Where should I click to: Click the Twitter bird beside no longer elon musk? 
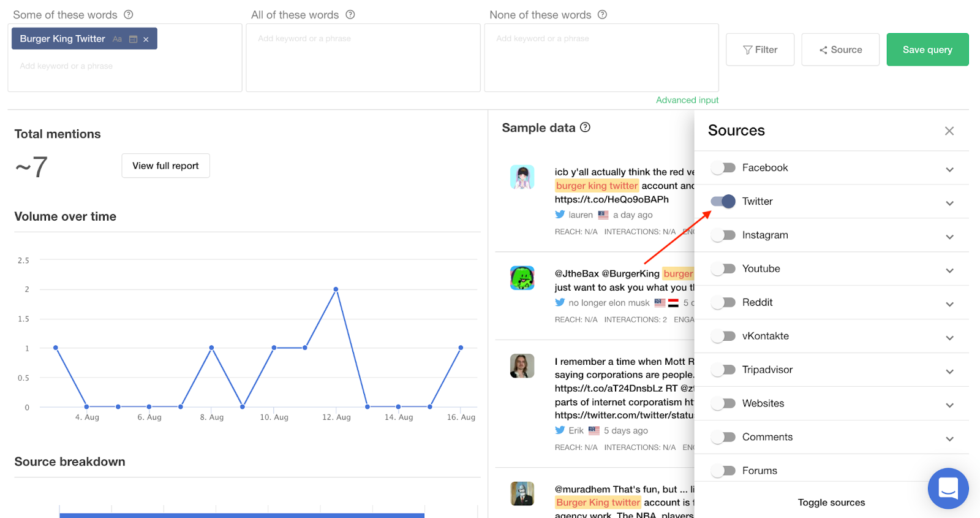[x=560, y=302]
